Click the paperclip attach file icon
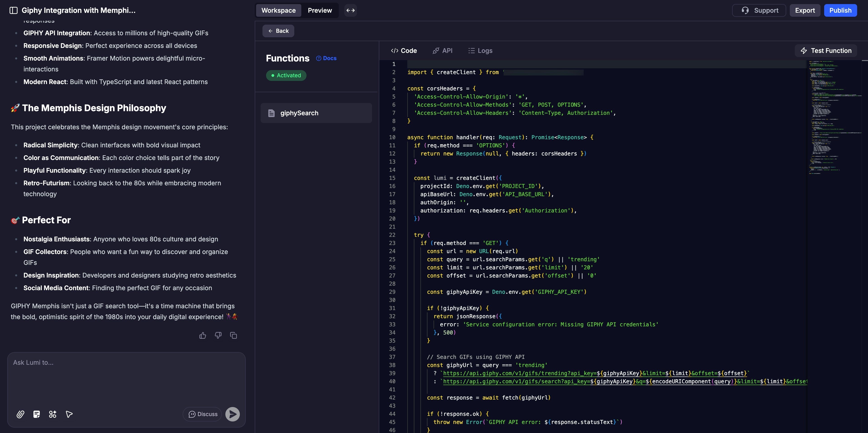Image resolution: width=868 pixels, height=433 pixels. click(x=20, y=414)
